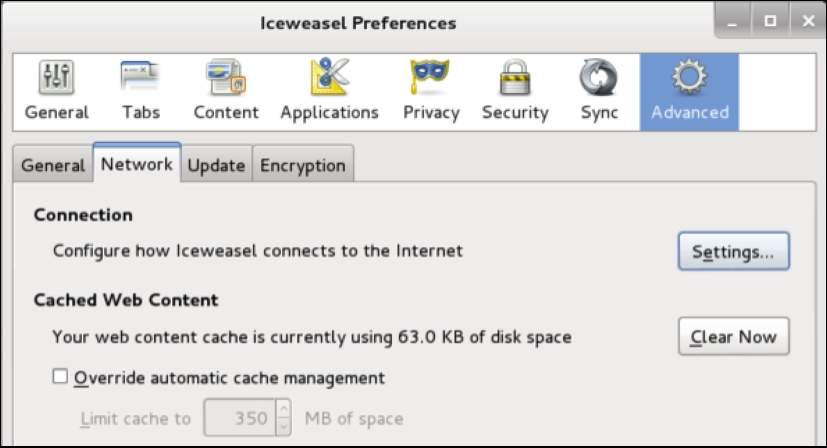Image resolution: width=827 pixels, height=448 pixels.
Task: Open the Privacy mask icon
Action: point(430,77)
